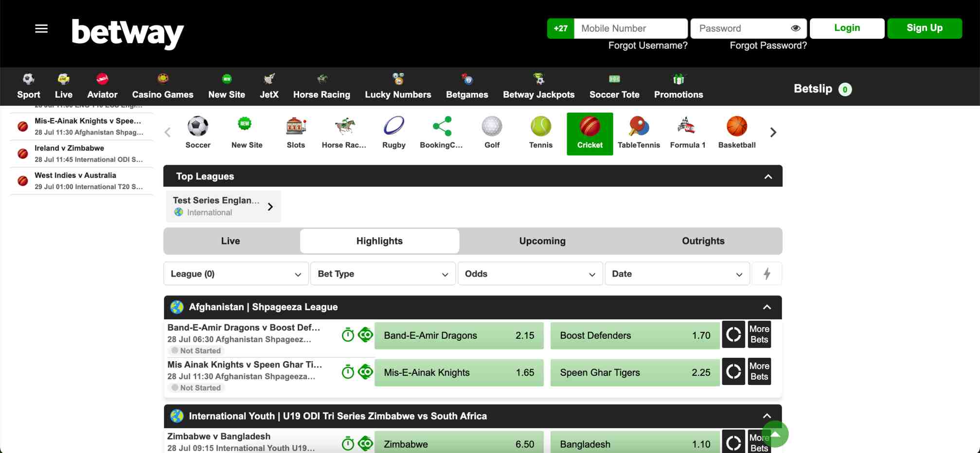Screen dimensions: 980x453
Task: Open Betway Jackpots
Action: pyautogui.click(x=539, y=86)
